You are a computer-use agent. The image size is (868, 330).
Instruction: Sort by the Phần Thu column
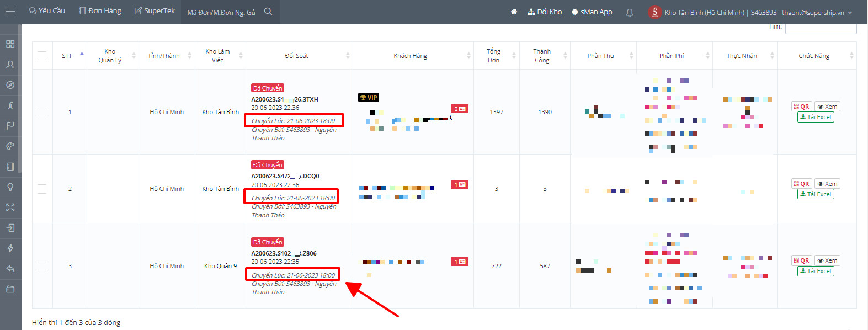[x=603, y=56]
